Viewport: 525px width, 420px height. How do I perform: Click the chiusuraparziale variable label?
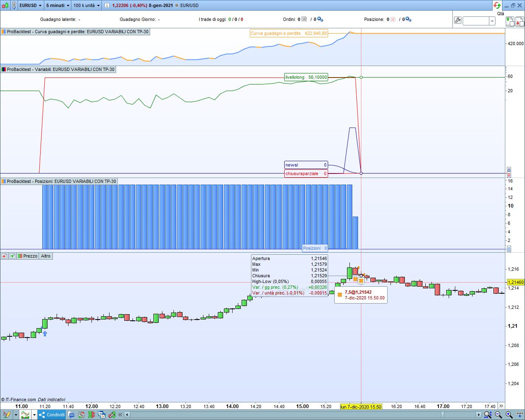tap(306, 173)
